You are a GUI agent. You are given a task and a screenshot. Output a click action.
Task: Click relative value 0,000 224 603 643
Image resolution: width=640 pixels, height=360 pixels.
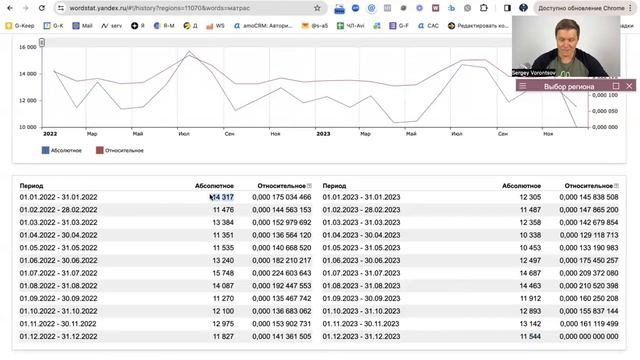pos(282,273)
